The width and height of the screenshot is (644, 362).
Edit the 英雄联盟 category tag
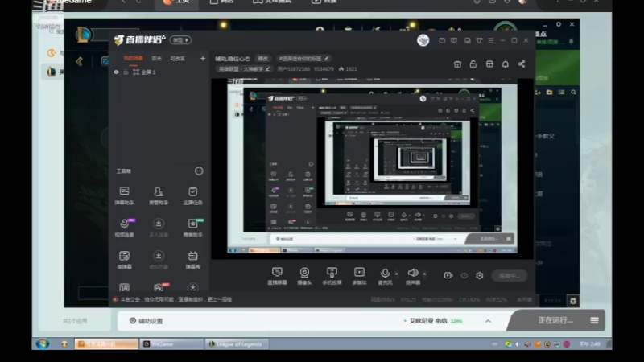[x=244, y=69]
